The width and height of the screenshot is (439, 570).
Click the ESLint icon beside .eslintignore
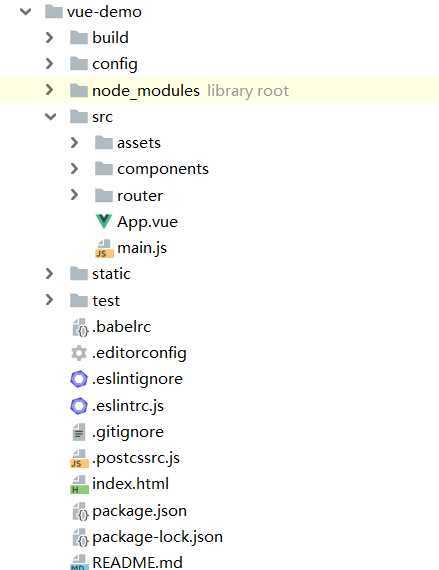79,379
